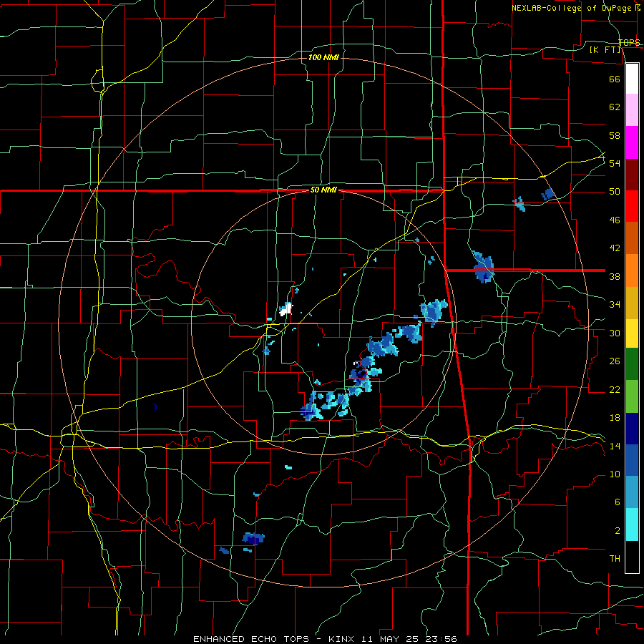The image size is (644, 644).
Task: Click the medium blue legend swatch near 10
Action: point(632,460)
